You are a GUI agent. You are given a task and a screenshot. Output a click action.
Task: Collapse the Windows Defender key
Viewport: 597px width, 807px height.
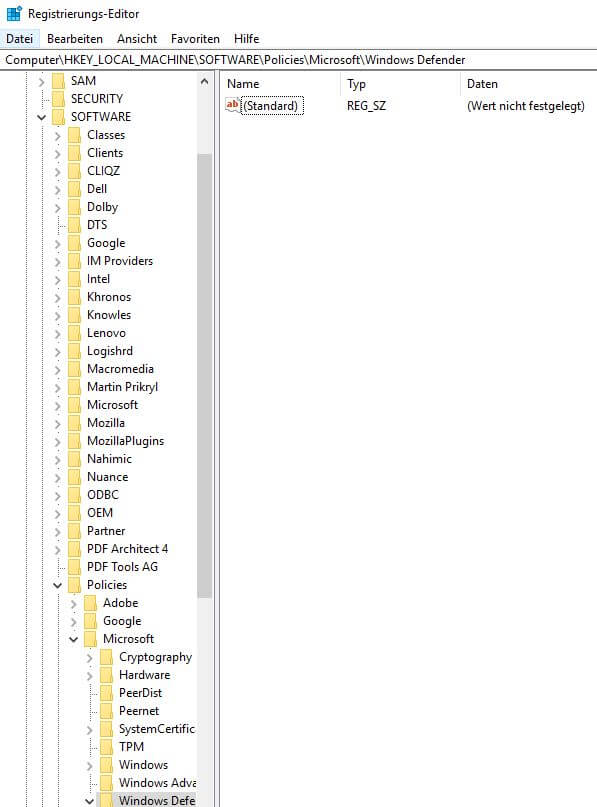[x=90, y=801]
